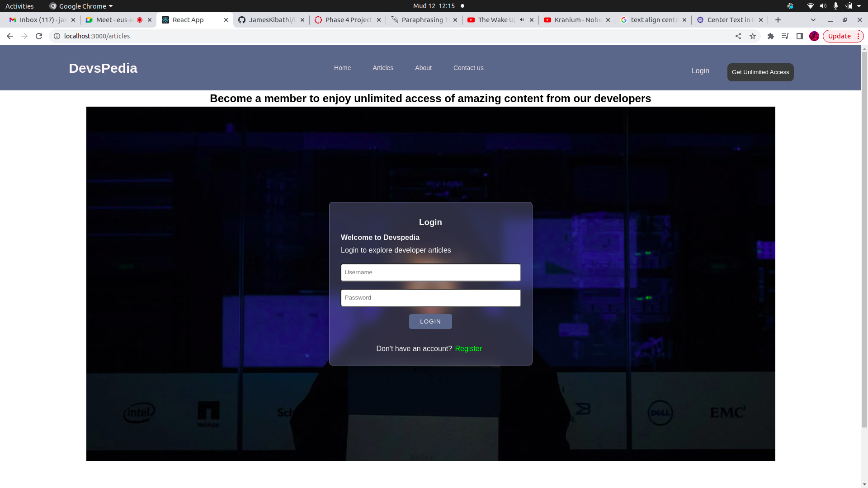Click the forward navigation arrow
The height and width of the screenshot is (488, 868).
[x=24, y=36]
